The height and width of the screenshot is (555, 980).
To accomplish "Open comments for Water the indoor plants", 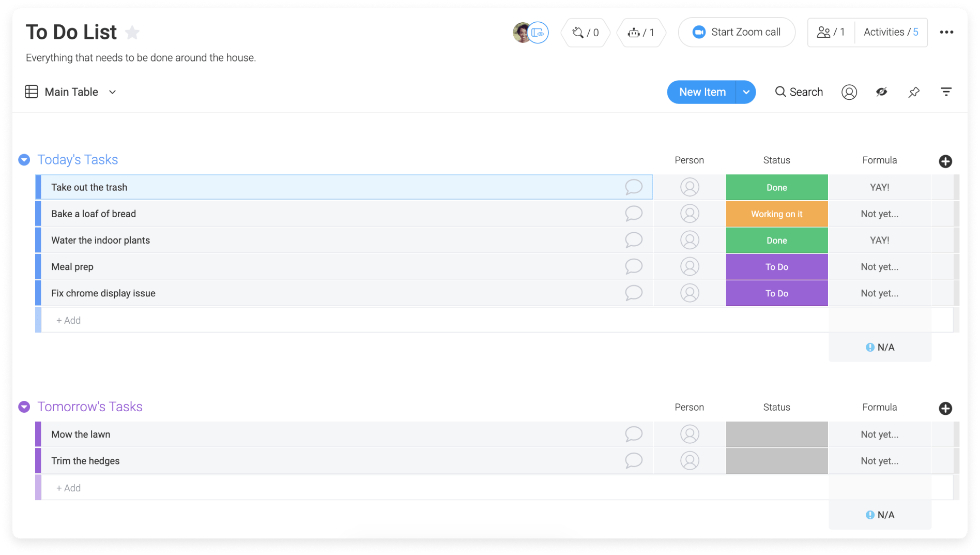I will (634, 240).
